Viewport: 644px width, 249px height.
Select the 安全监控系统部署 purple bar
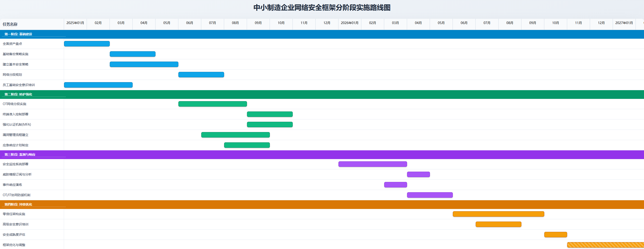[373, 164]
